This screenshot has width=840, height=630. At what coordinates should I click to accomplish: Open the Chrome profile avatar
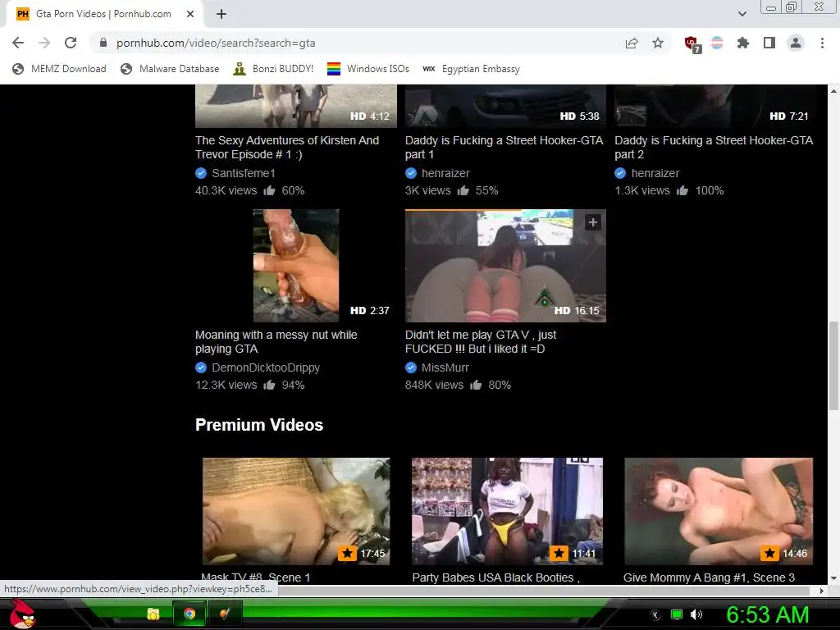coord(796,43)
